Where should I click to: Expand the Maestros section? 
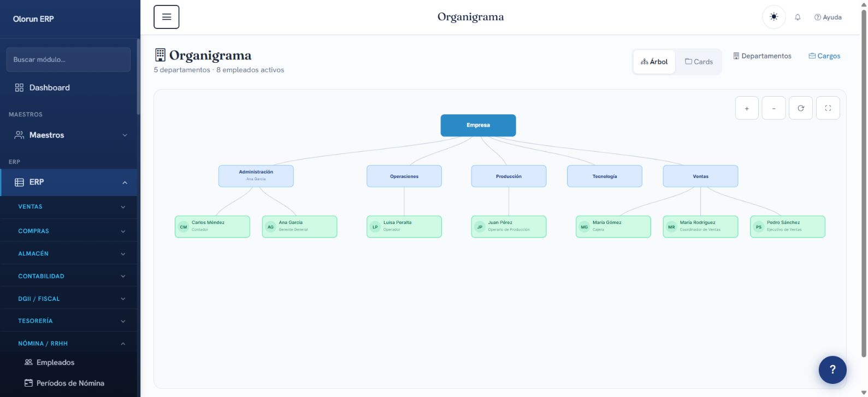69,135
